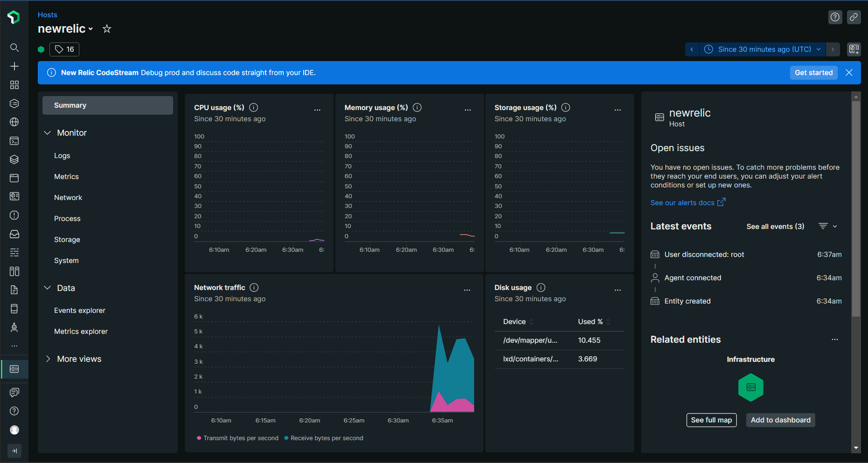The height and width of the screenshot is (463, 868).
Task: Open Metrics under Monitor
Action: 66,177
